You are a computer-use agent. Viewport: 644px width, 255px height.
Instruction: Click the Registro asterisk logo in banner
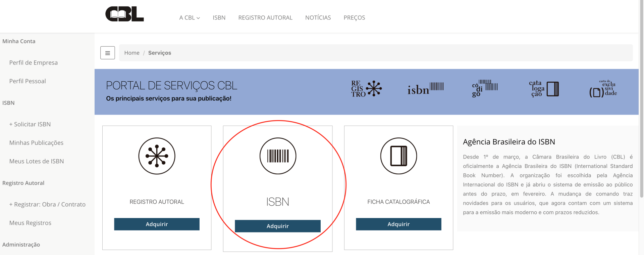[x=367, y=89]
